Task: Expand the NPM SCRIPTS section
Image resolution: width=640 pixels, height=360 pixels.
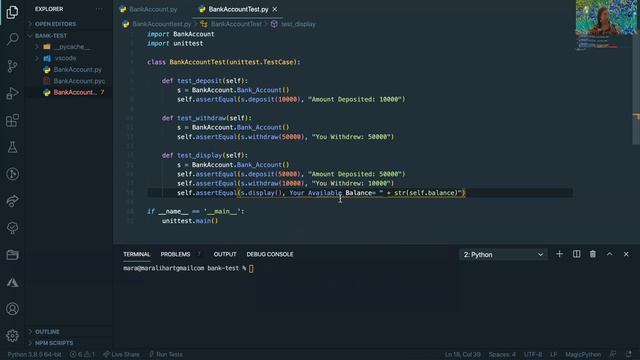Action: click(54, 343)
